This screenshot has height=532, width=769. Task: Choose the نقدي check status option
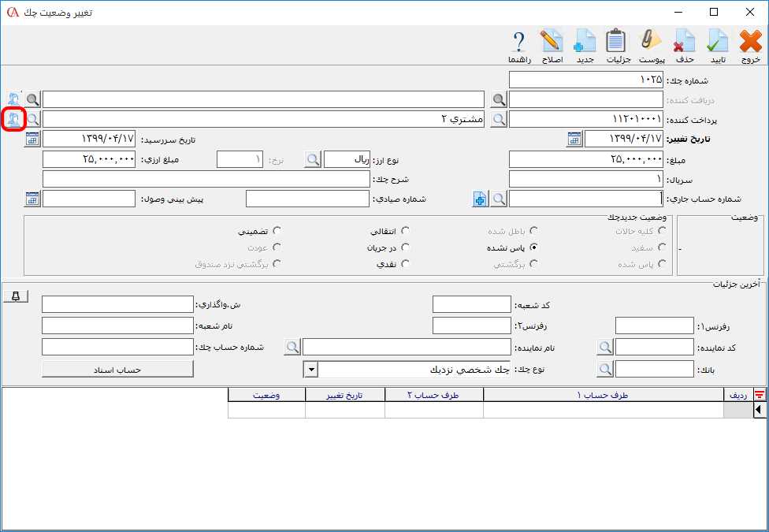click(405, 264)
